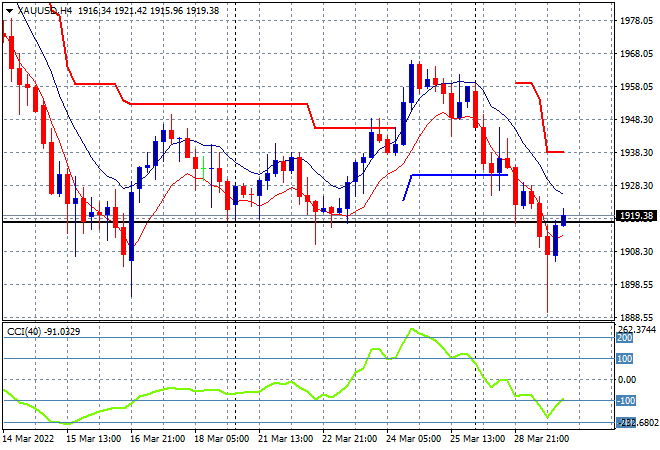This screenshot has height=450, width=660.
Task: Click the 18 Mar 05:00 time label
Action: [221, 439]
